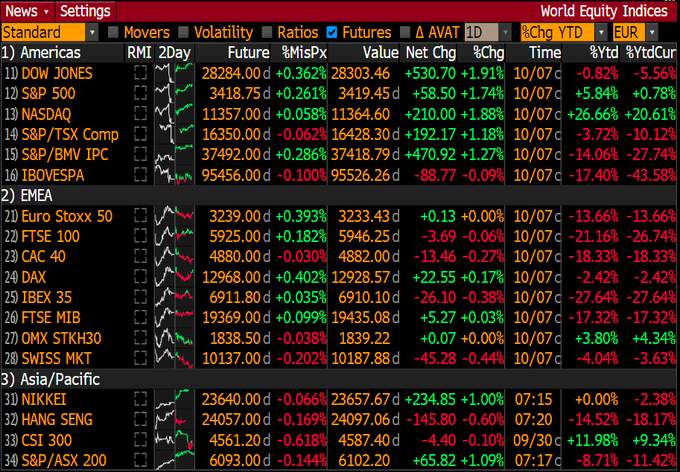This screenshot has height=472, width=680.
Task: Sort by the %Ytd column header
Action: pyautogui.click(x=604, y=53)
